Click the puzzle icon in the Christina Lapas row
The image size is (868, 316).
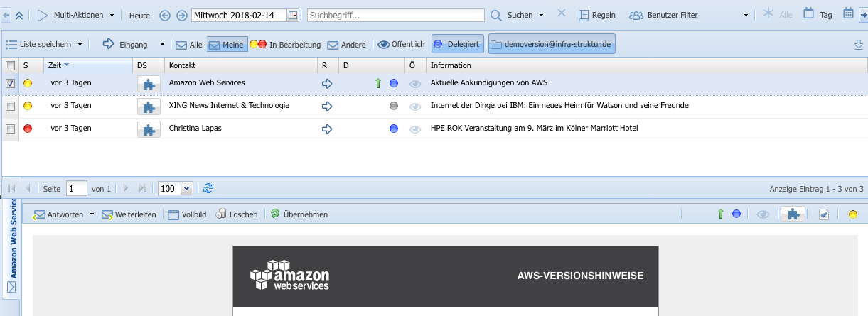148,129
